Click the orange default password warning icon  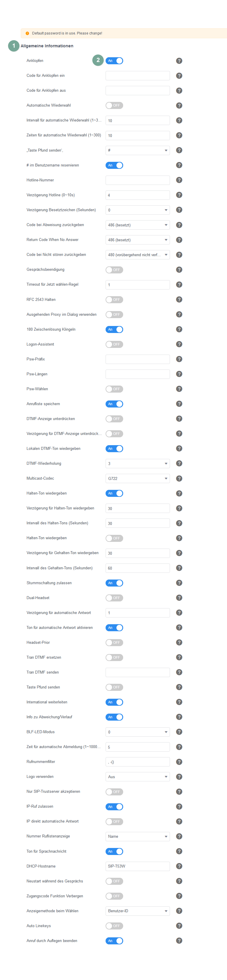(x=27, y=34)
